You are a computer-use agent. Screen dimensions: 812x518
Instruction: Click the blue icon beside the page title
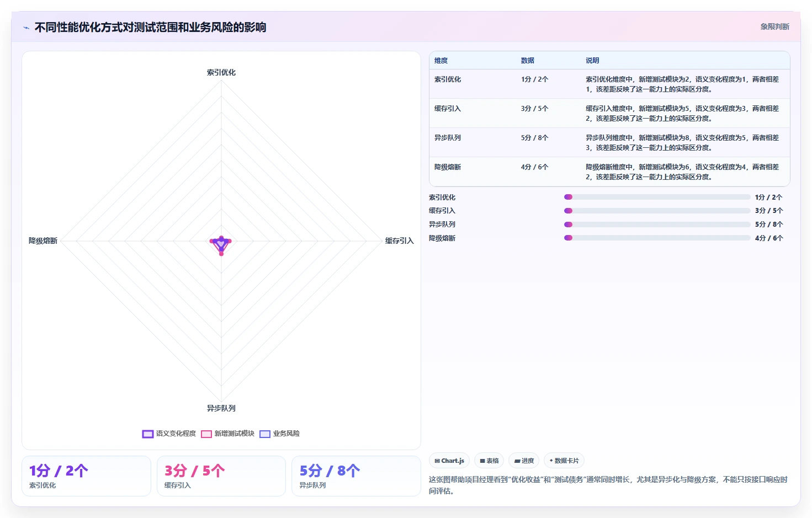click(x=26, y=28)
